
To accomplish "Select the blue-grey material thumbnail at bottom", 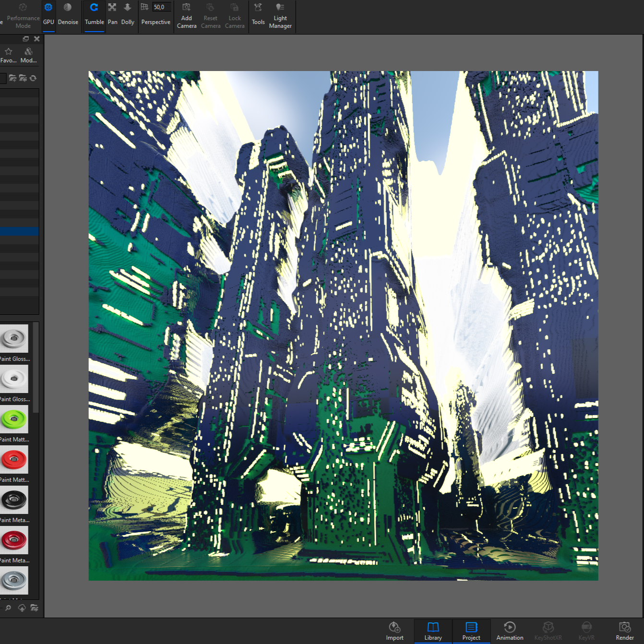I will [14, 580].
